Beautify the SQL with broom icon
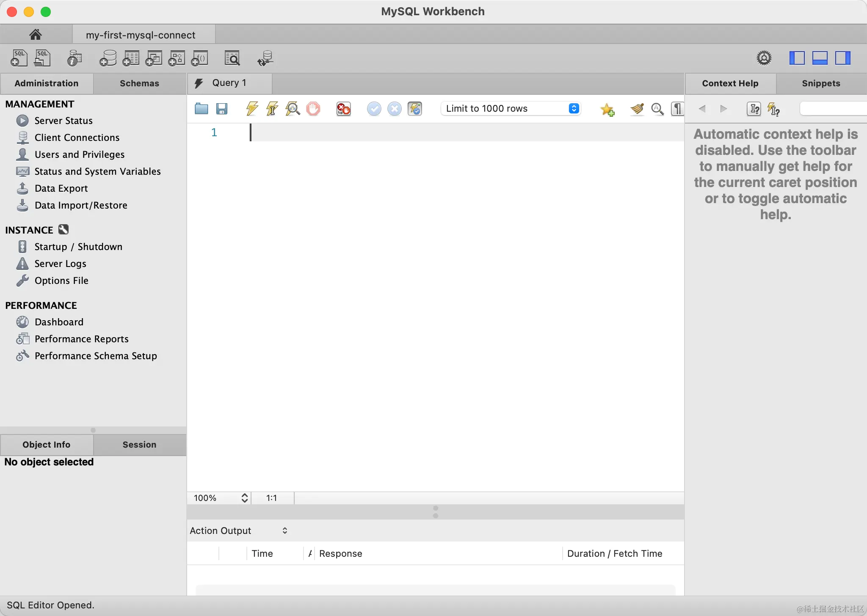Image resolution: width=867 pixels, height=616 pixels. tap(637, 109)
